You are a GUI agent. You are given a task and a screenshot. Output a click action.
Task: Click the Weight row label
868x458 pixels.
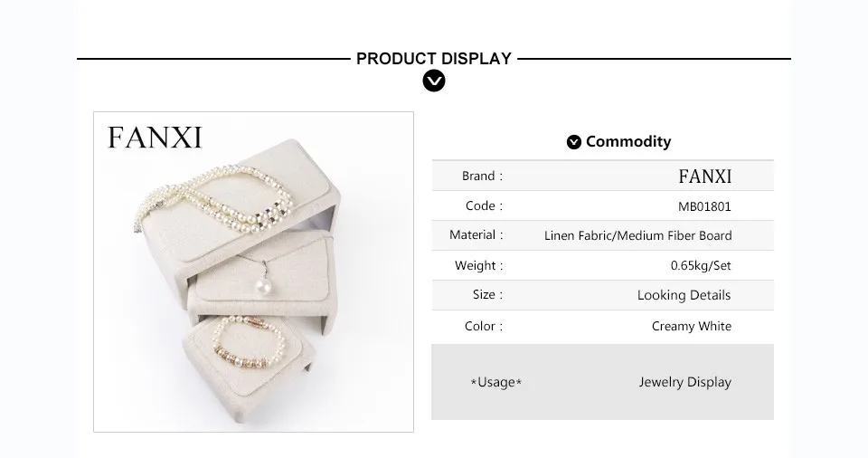point(478,266)
